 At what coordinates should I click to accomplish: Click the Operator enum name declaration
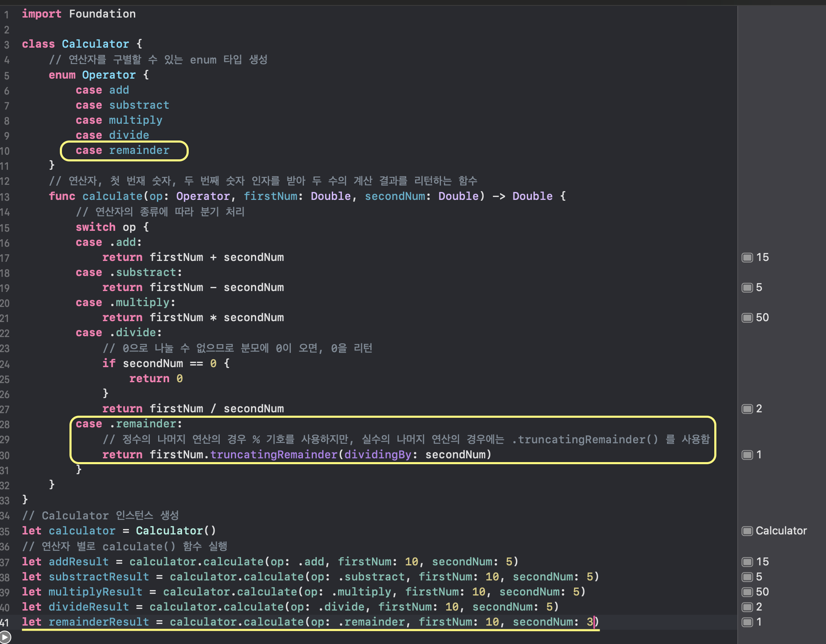108,75
